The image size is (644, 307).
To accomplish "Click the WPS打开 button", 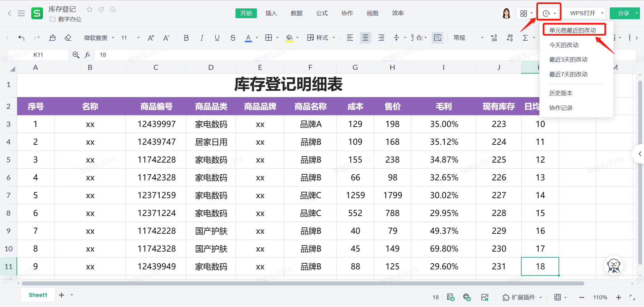I will (x=584, y=13).
